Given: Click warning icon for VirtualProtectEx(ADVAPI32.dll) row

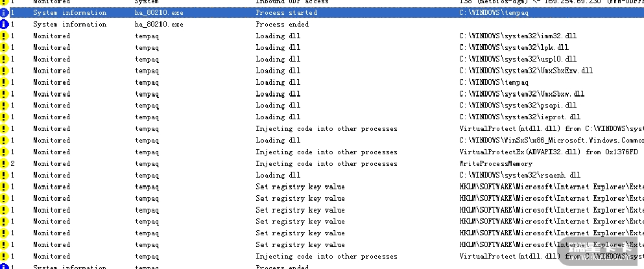Looking at the screenshot, I should 4,152.
